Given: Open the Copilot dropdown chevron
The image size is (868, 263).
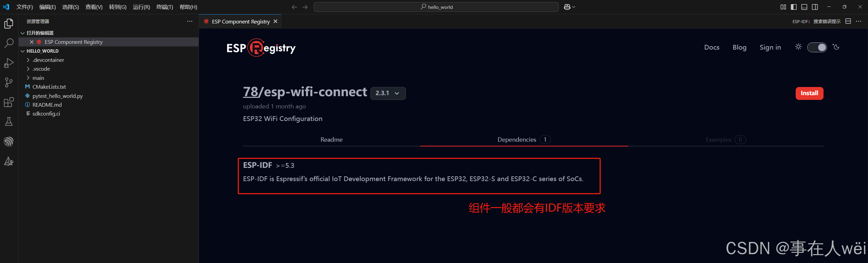Looking at the screenshot, I should point(574,7).
